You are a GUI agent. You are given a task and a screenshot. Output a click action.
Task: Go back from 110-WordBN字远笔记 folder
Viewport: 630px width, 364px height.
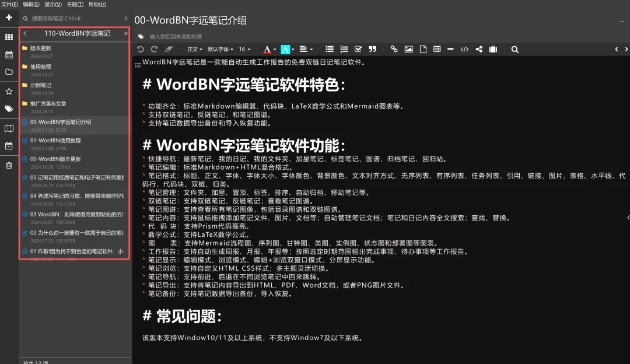25,33
